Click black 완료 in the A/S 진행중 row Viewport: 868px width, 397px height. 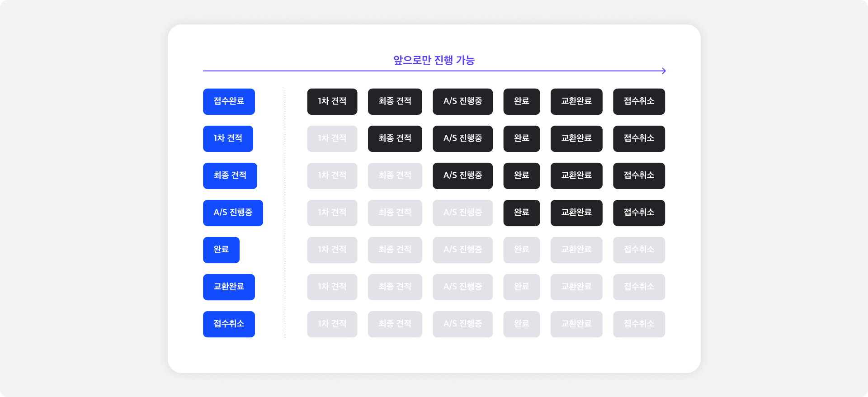click(x=522, y=213)
